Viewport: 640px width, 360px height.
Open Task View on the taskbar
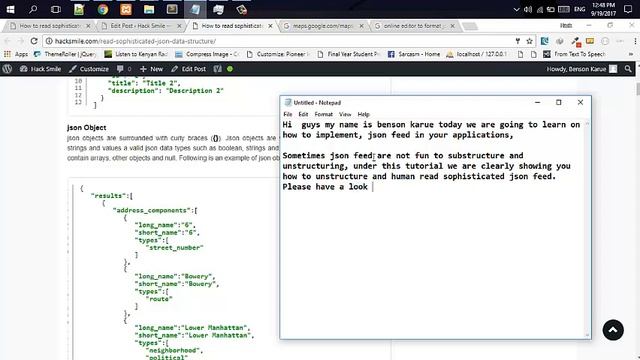click(56, 9)
